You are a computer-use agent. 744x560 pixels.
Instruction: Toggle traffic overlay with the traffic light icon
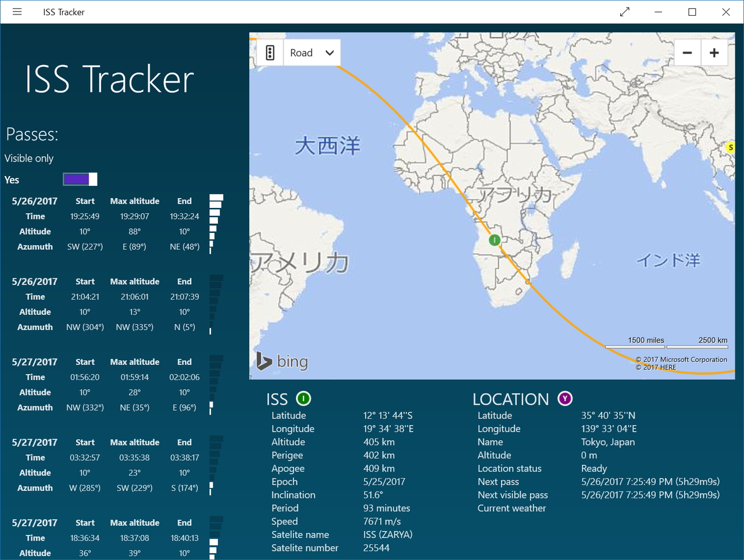269,52
